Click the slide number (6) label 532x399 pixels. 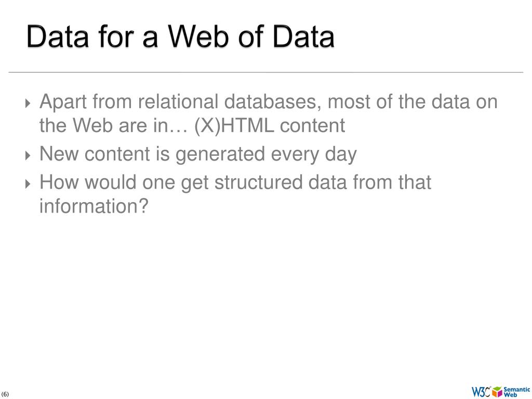click(x=5, y=394)
